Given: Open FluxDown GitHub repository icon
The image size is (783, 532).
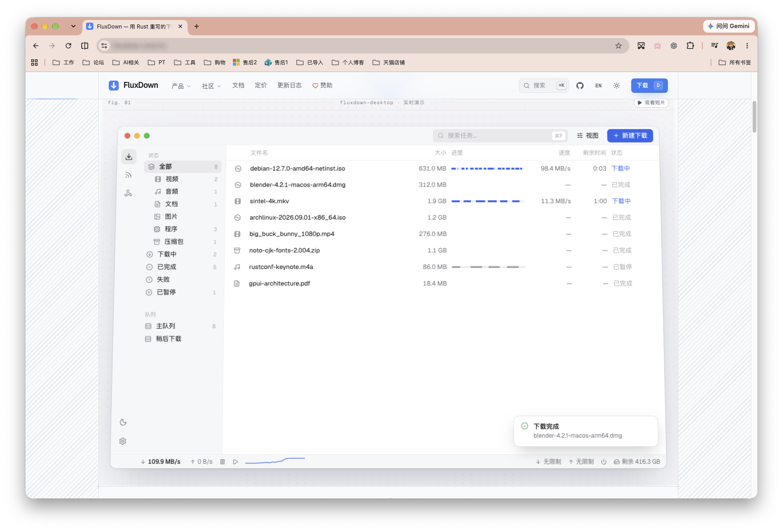Looking at the screenshot, I should pos(580,86).
